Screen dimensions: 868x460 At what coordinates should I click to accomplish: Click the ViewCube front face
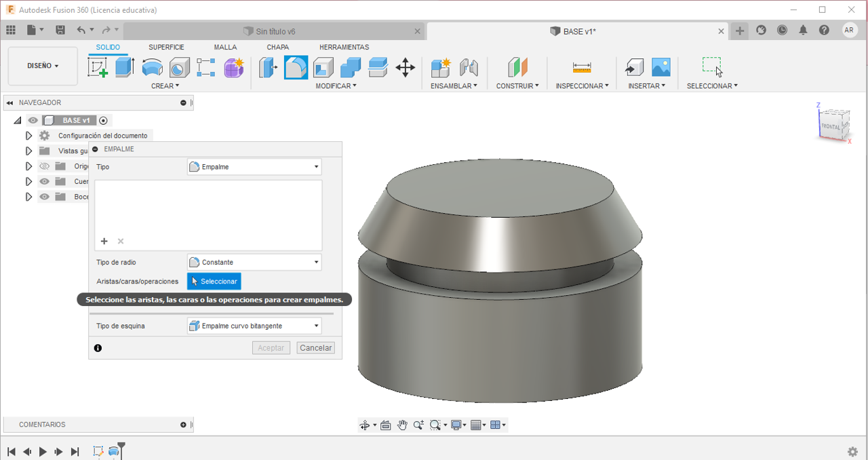point(830,126)
